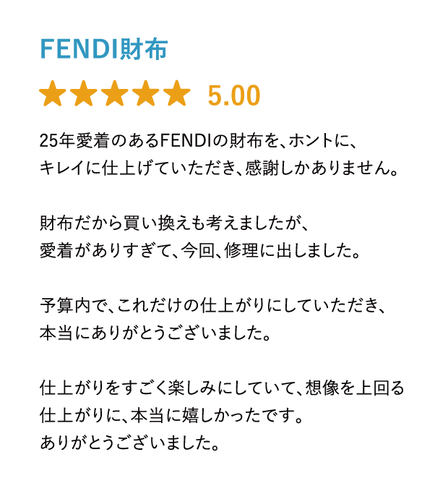Click the line starting 25年愛着のある
This screenshot has width=448, height=486.
click(199, 141)
